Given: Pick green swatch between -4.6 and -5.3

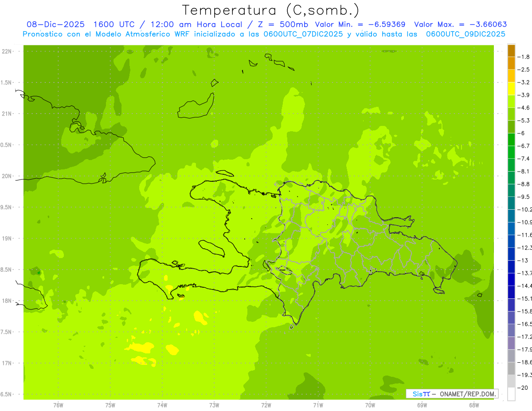Looking at the screenshot, I should click(x=511, y=114).
